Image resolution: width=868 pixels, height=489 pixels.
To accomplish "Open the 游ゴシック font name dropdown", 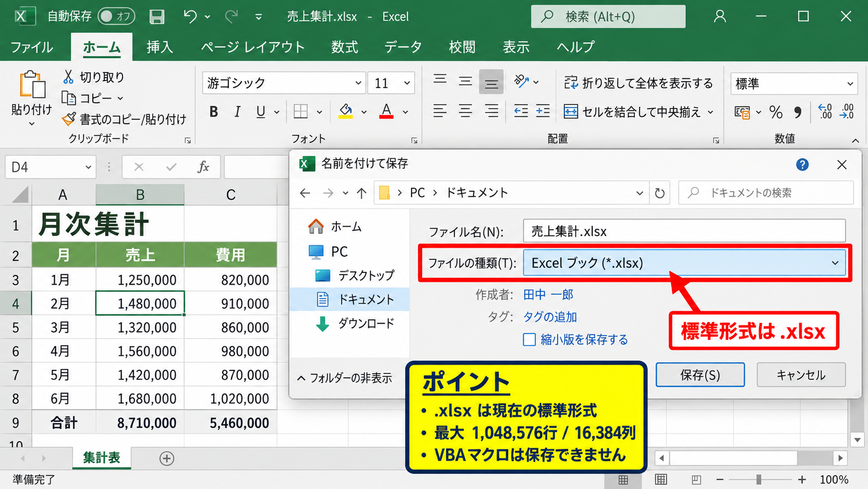I will pyautogui.click(x=358, y=83).
